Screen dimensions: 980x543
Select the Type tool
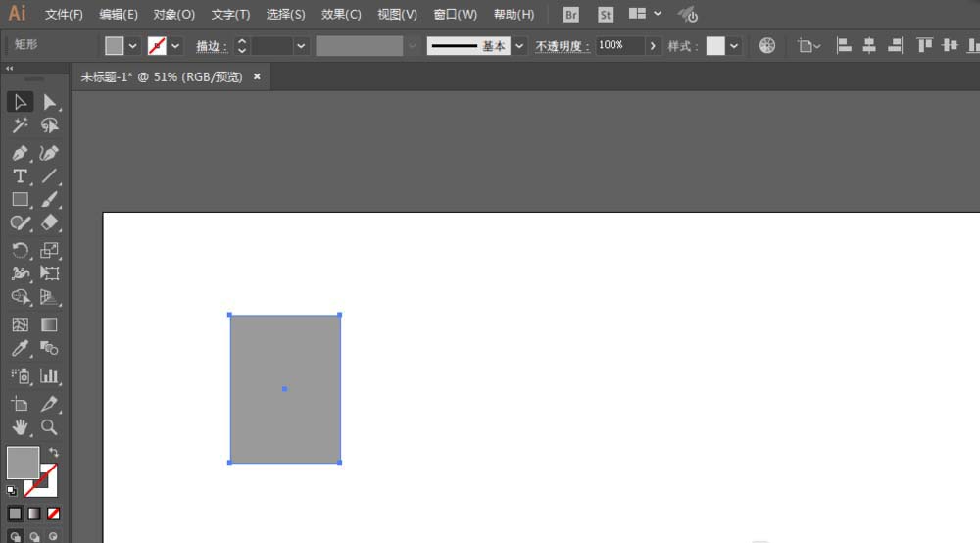click(20, 176)
